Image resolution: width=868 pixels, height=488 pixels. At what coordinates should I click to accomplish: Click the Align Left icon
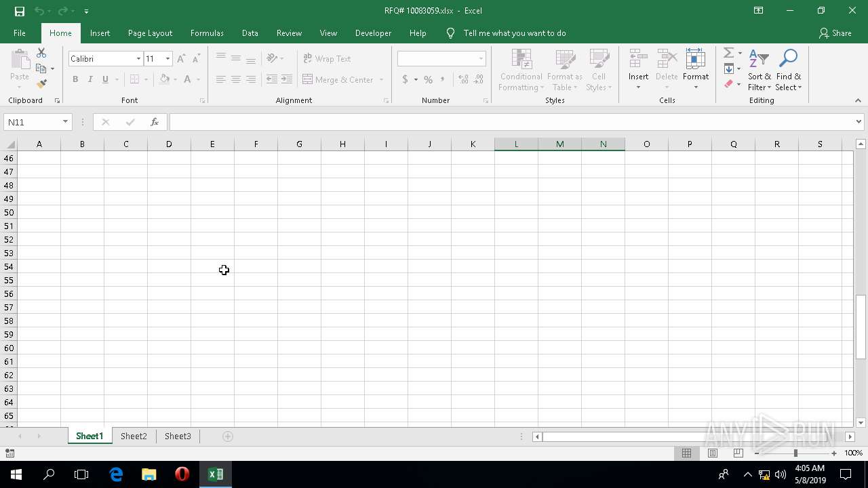221,79
